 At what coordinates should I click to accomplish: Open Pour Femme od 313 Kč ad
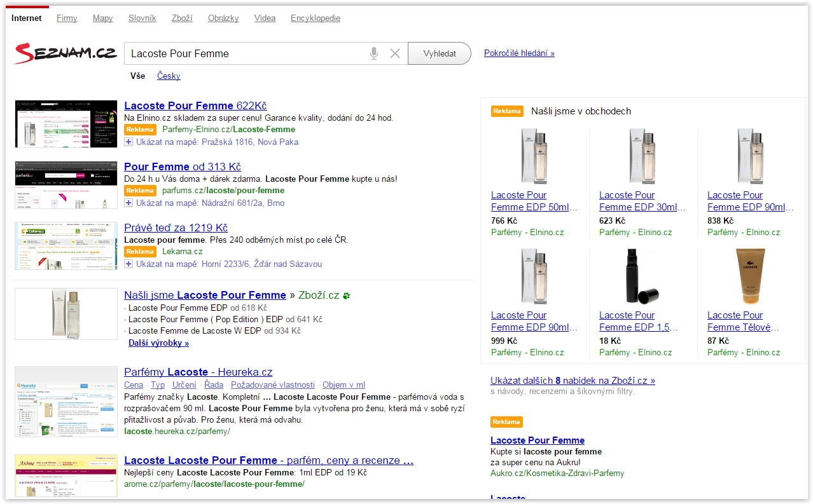[x=183, y=167]
